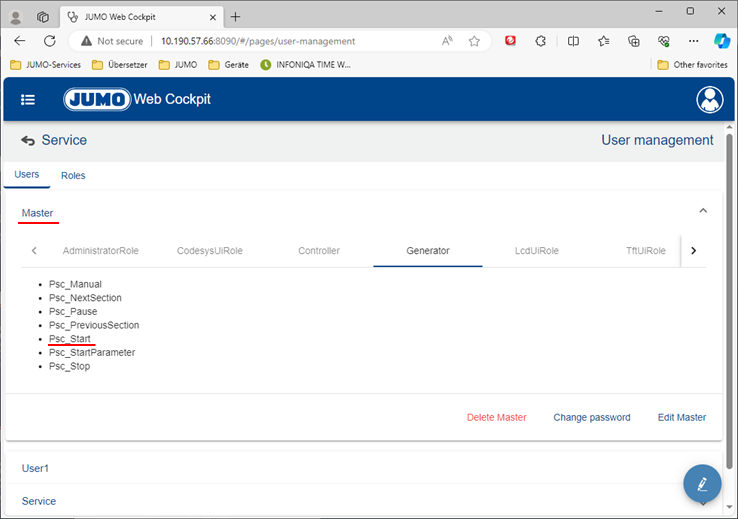Viewport: 738px width, 519px height.
Task: Collapse the Master user panel
Action: pos(703,211)
